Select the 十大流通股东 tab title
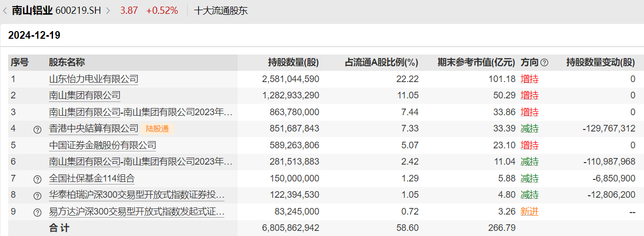 pyautogui.click(x=221, y=10)
